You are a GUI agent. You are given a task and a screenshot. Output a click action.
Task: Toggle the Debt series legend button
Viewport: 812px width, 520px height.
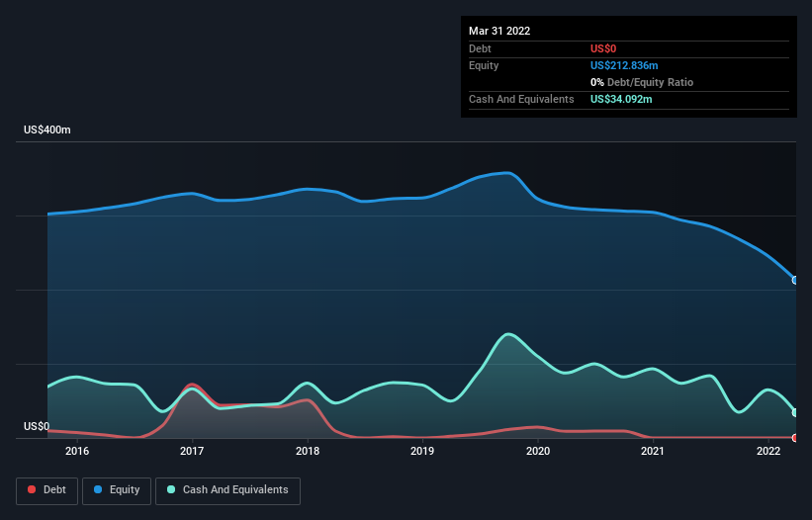point(46,490)
